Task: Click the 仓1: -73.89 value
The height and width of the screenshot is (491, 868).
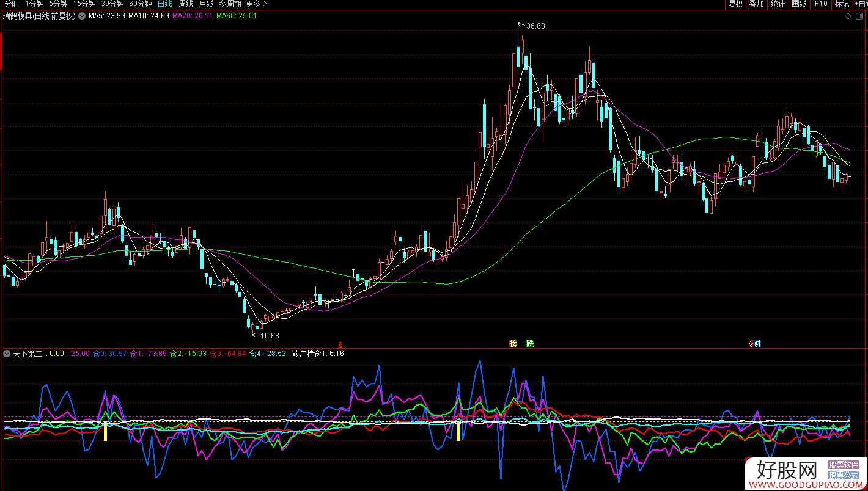Action: (x=149, y=353)
